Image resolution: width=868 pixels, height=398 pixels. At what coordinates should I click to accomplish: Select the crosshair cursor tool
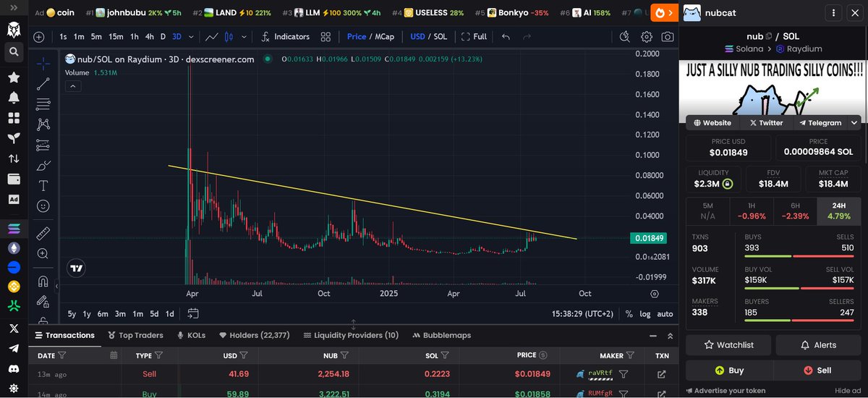[43, 63]
